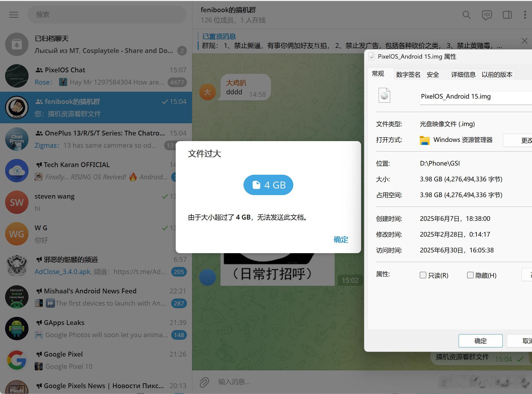
Task: Open the 已归档聊天 archived chats row
Action: (x=96, y=44)
